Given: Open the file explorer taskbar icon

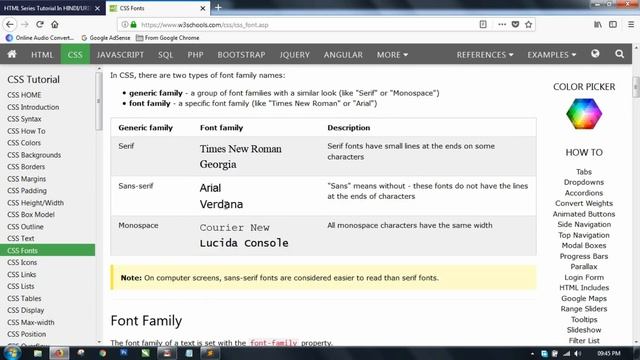Looking at the screenshot, I should point(38,353).
